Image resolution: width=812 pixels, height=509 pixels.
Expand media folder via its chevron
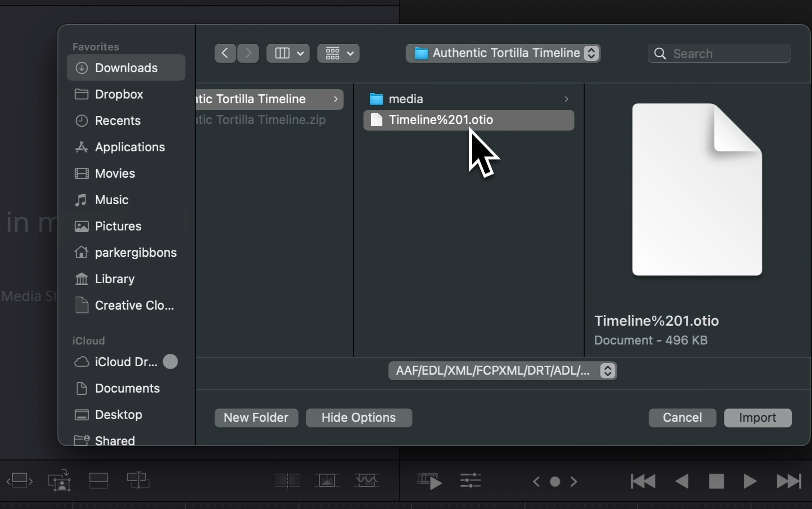[x=566, y=99]
